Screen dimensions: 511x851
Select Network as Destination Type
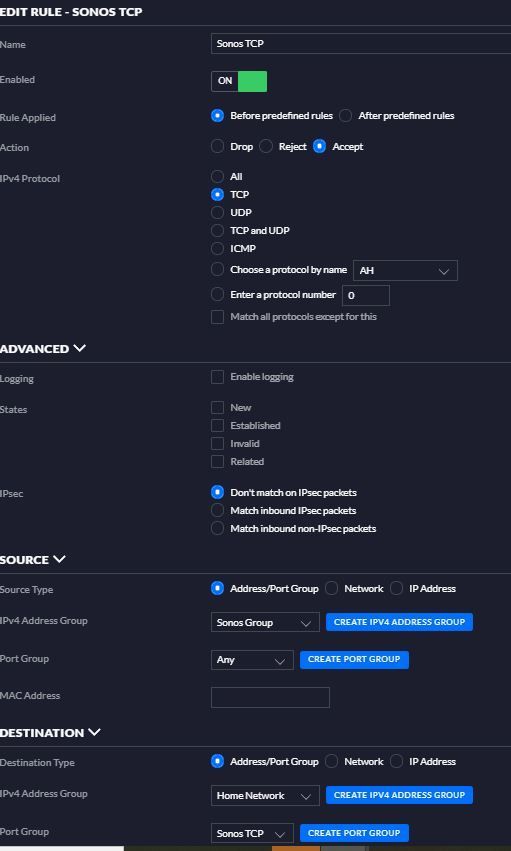[x=331, y=761]
